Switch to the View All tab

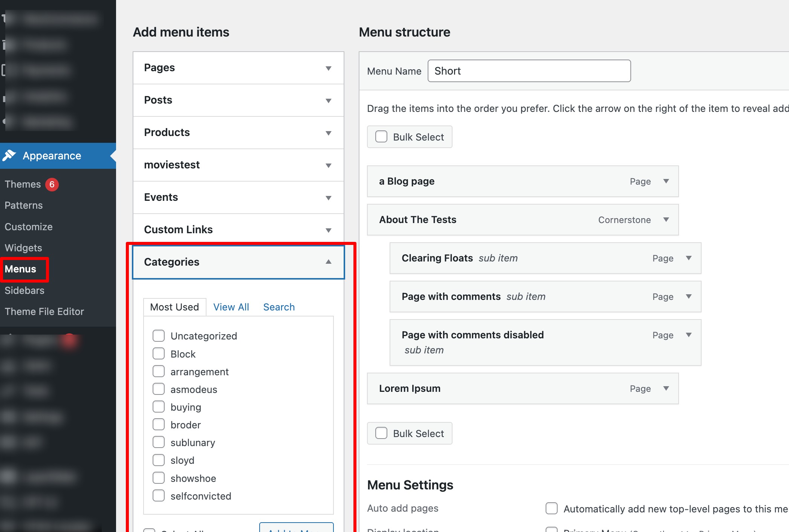231,307
